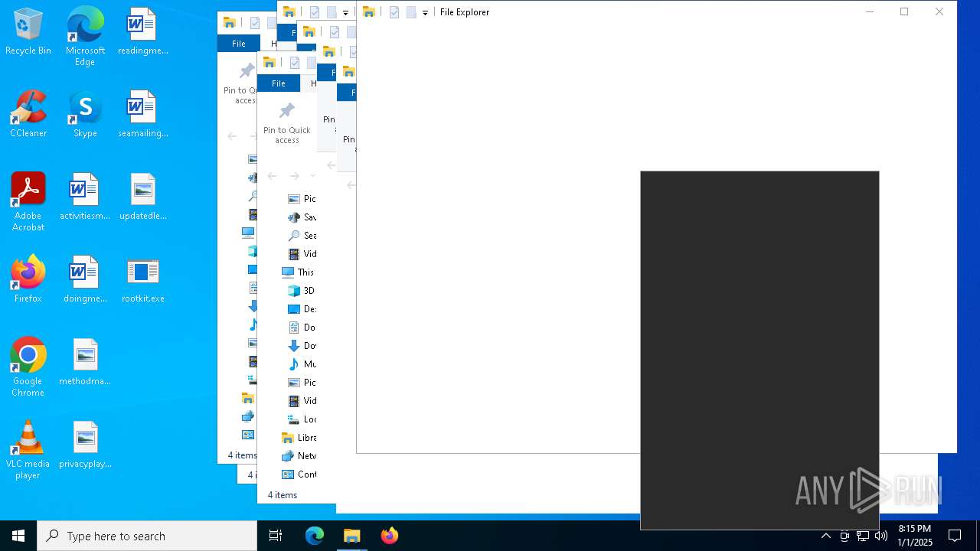Select the seamailing Word document icon
The image size is (980, 551).
pyautogui.click(x=142, y=115)
